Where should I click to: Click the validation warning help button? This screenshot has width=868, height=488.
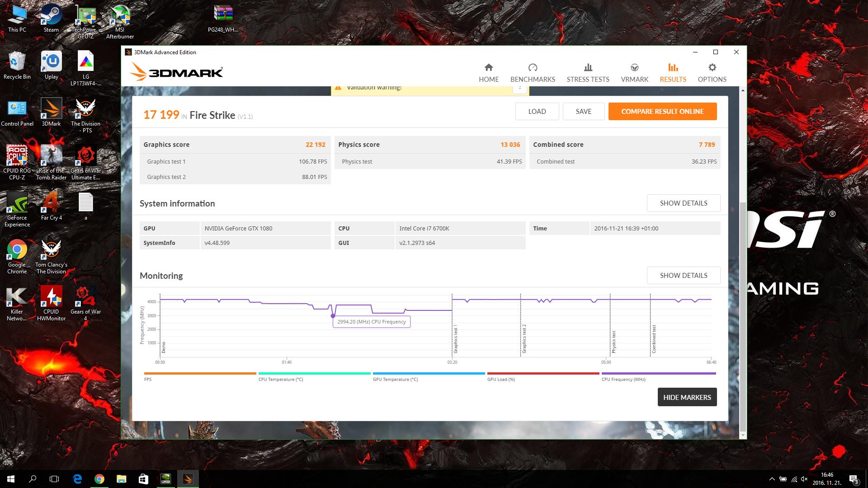519,89
